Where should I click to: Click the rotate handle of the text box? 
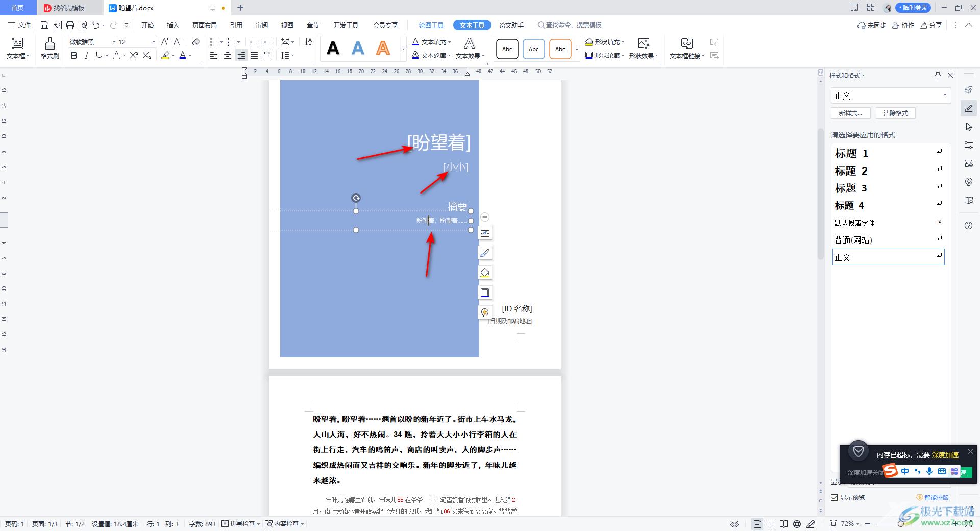click(356, 198)
